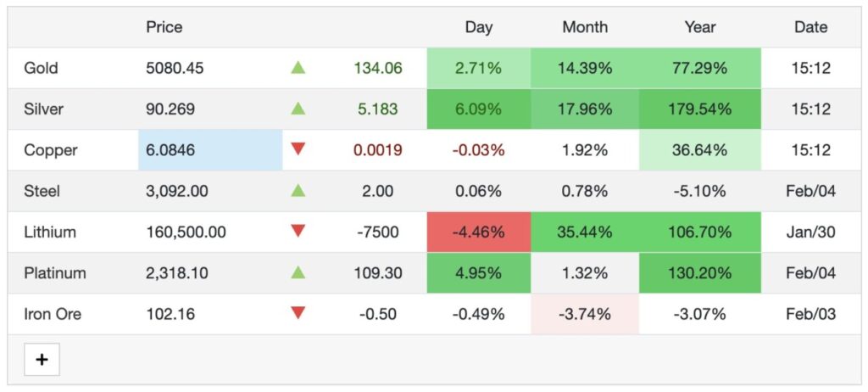The image size is (868, 392).
Task: Click the green up arrow beside Gold
Action: click(x=298, y=68)
